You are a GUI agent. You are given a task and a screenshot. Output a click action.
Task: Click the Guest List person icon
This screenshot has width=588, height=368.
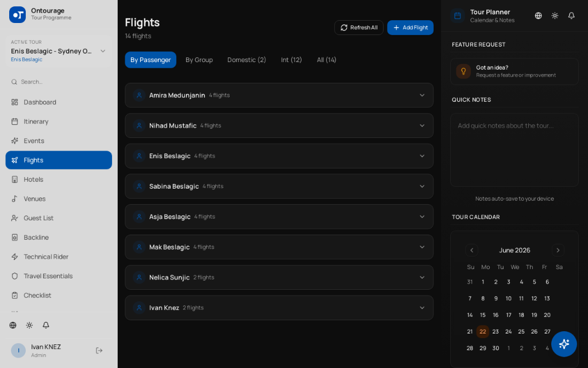point(14,218)
